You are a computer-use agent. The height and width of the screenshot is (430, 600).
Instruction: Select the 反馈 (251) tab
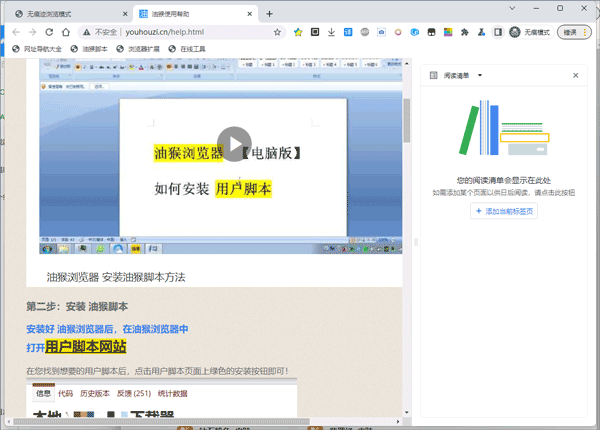tap(134, 394)
